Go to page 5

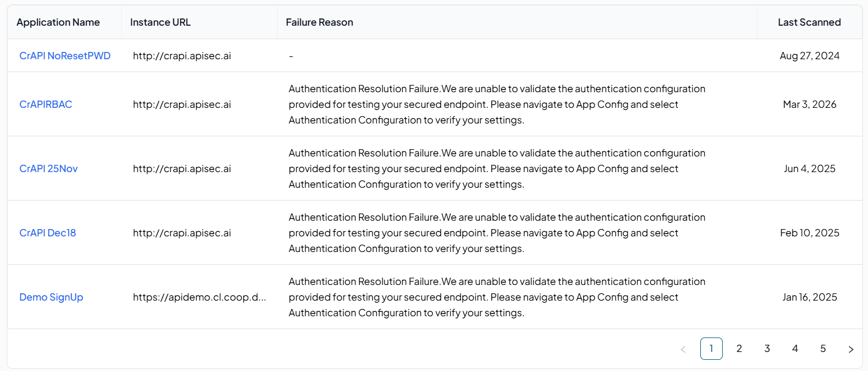tap(823, 349)
